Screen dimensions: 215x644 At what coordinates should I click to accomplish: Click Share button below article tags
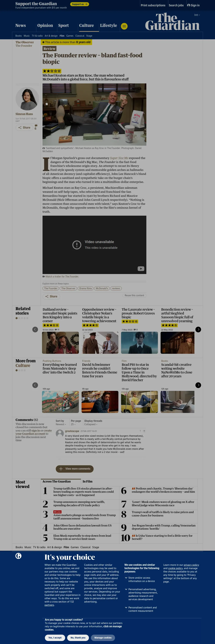point(51,296)
